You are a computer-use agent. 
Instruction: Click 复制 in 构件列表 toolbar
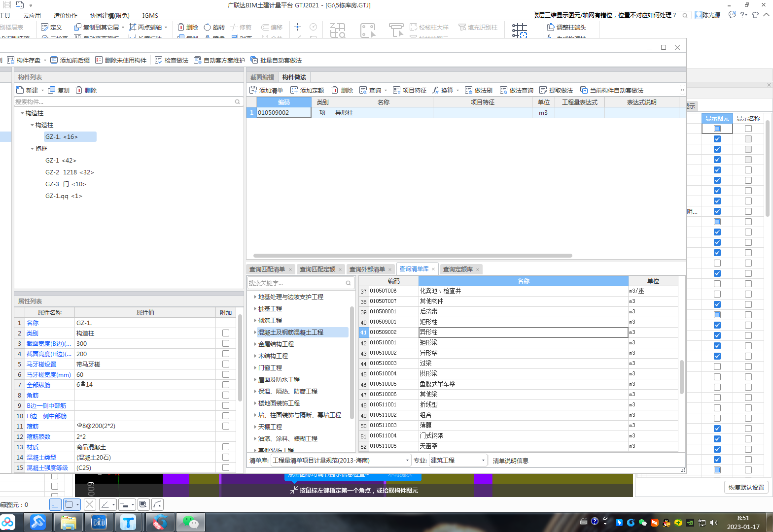coord(59,90)
